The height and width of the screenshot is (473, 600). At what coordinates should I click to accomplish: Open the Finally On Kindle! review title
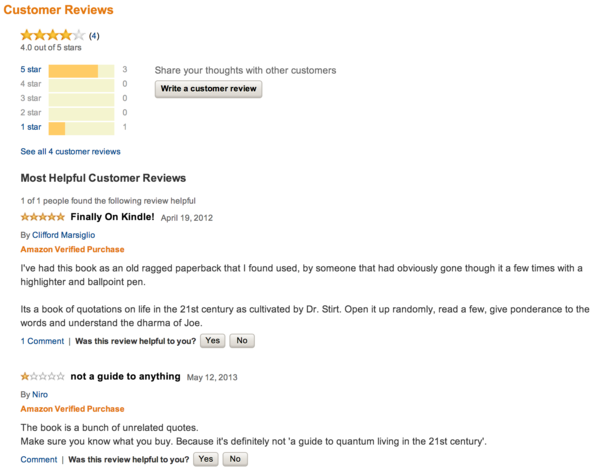(112, 217)
